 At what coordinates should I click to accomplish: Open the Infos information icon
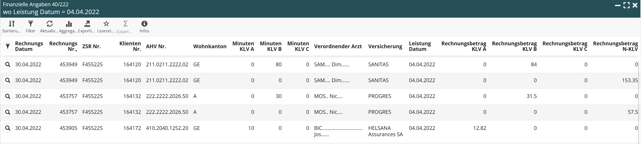click(144, 26)
